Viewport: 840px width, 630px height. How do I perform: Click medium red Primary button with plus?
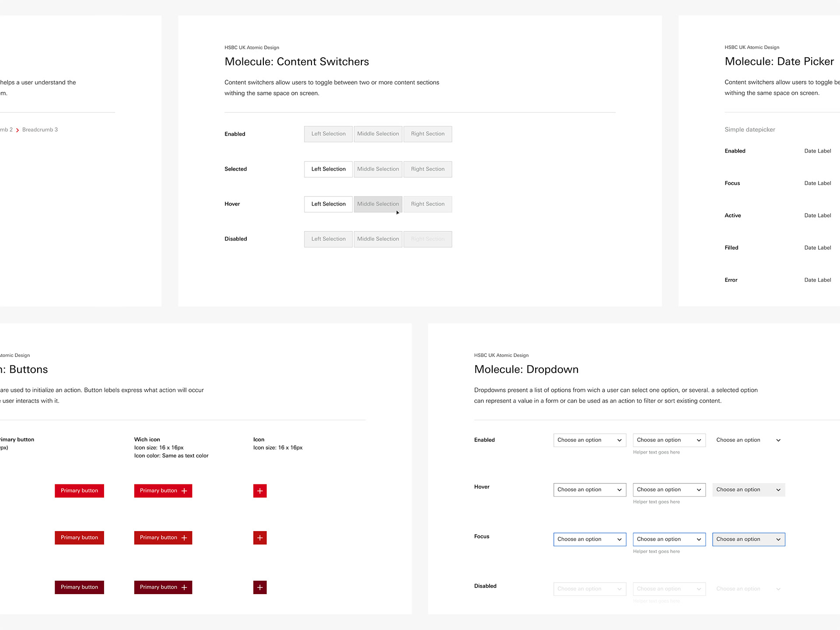(x=163, y=538)
